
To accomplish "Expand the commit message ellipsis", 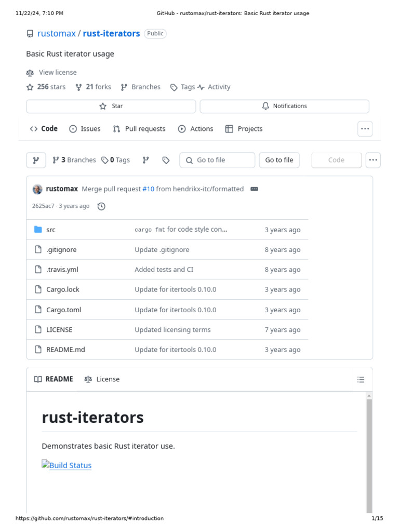I will pyautogui.click(x=254, y=189).
